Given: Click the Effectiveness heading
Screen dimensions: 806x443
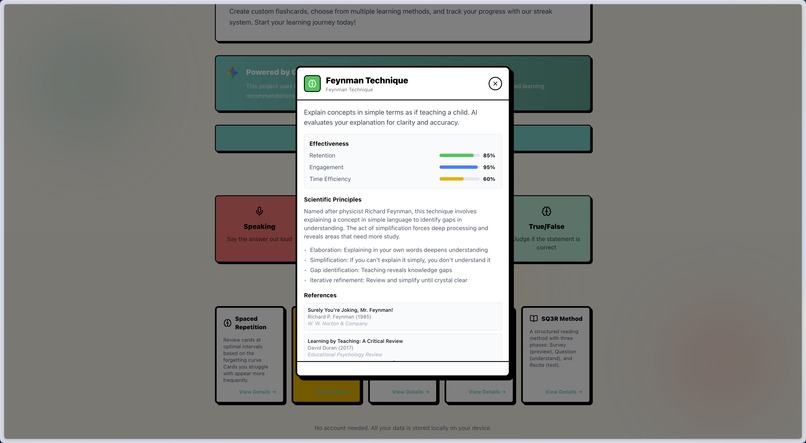Looking at the screenshot, I should 329,143.
